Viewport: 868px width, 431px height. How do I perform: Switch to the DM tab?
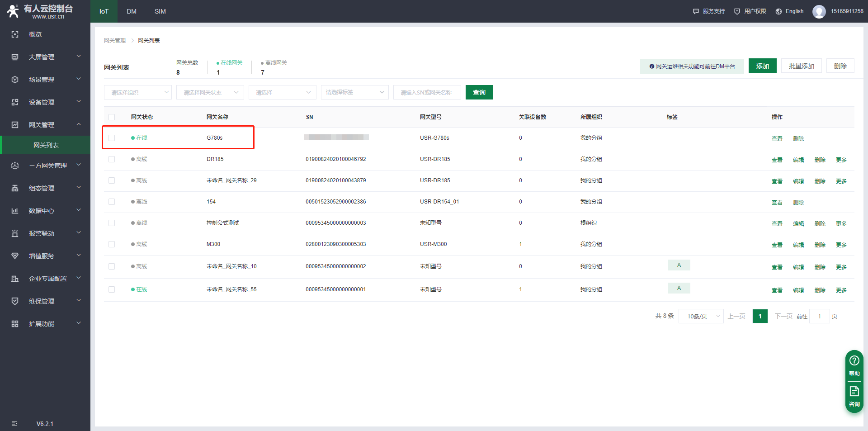click(x=132, y=11)
